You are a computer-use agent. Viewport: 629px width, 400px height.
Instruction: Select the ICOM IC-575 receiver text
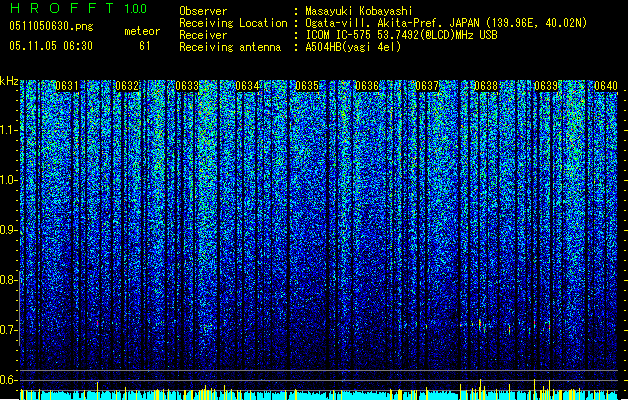402,35
